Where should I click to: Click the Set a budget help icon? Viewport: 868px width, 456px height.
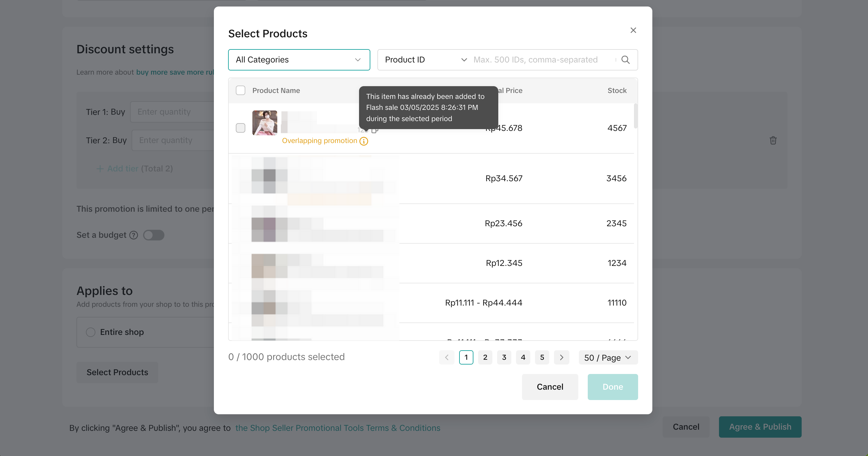click(134, 235)
